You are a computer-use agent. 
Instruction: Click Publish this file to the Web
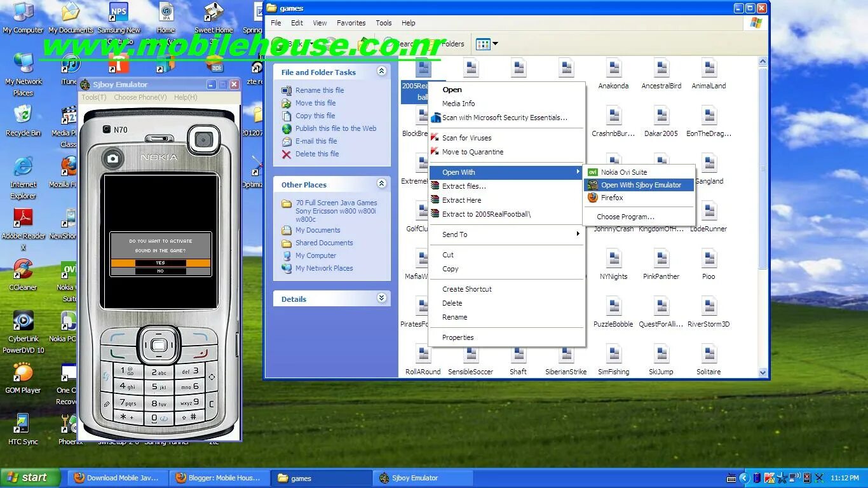336,128
